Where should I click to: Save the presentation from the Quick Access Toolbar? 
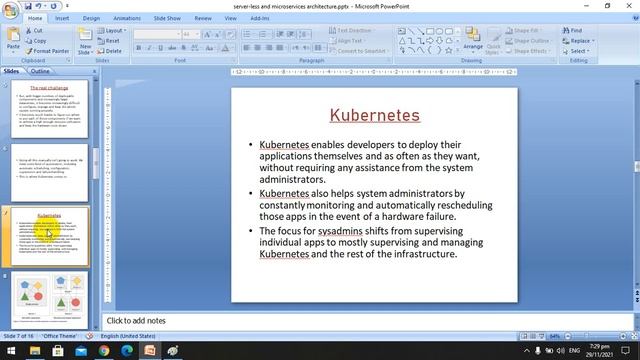(28, 6)
